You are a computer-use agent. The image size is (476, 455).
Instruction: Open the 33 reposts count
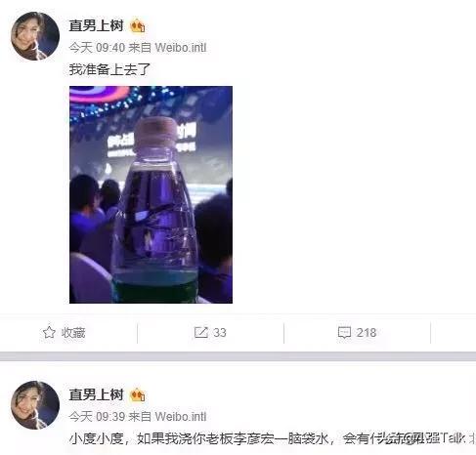[x=220, y=333]
